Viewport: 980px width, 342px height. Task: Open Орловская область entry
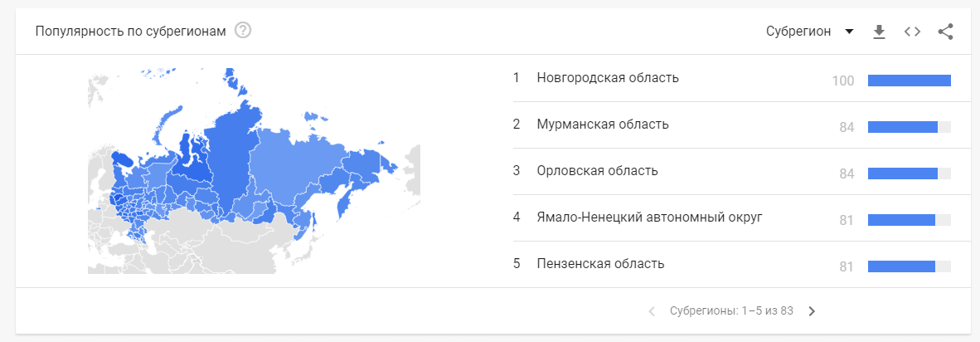(732, 171)
